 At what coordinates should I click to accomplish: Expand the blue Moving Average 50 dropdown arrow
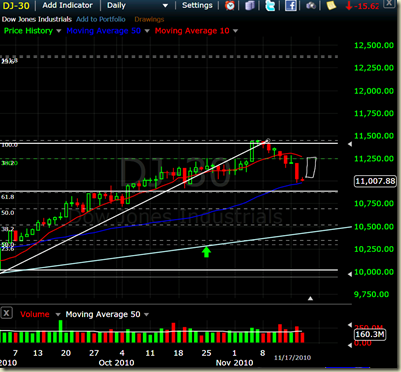point(147,31)
